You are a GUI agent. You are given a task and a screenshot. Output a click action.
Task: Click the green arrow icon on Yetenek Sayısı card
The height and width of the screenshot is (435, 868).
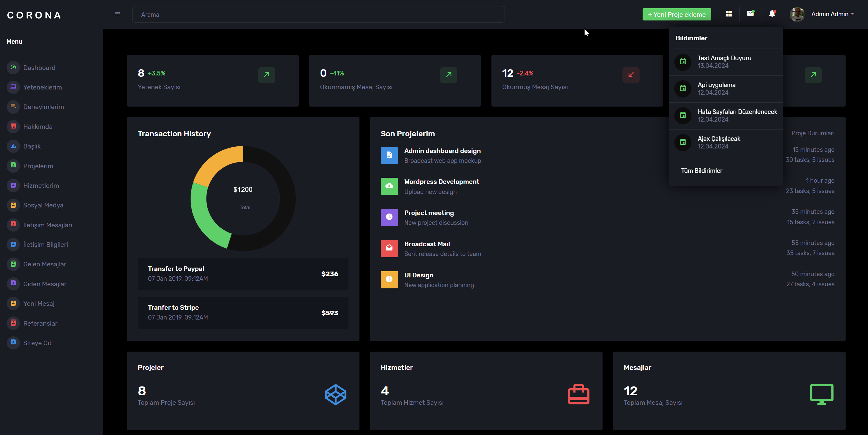point(266,75)
